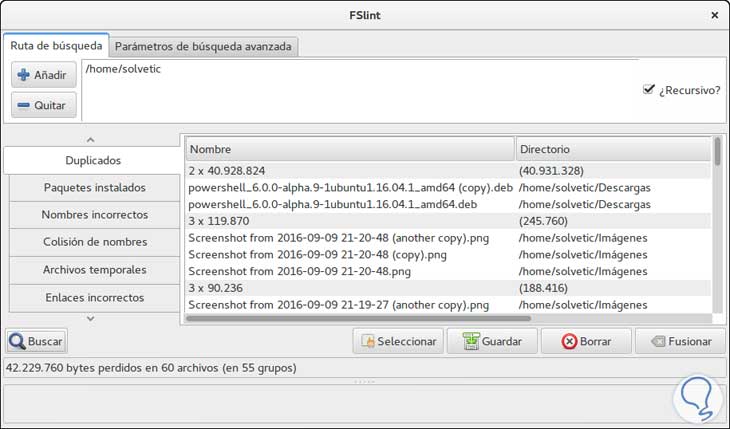Select the powershell amd64 (copy).deb row
Viewport: 730px width, 429px height.
pos(350,187)
